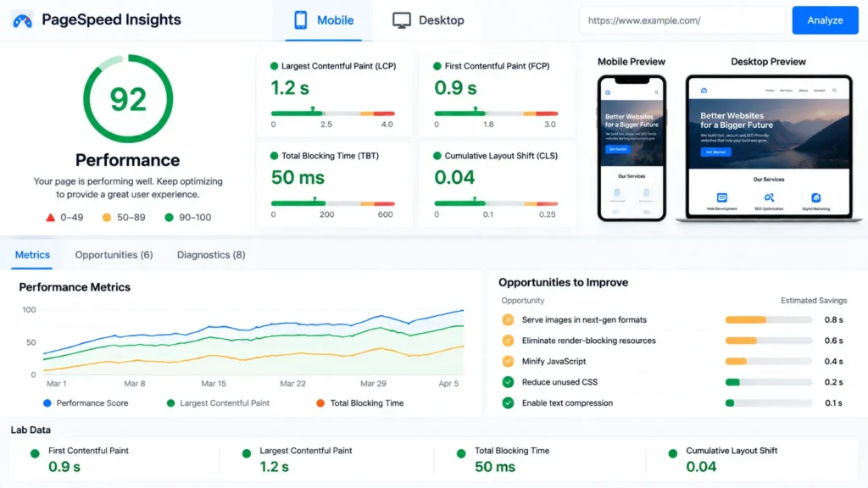Click the Eliminate render-blocking resources warning icon
The width and height of the screenshot is (868, 488).
(x=508, y=341)
